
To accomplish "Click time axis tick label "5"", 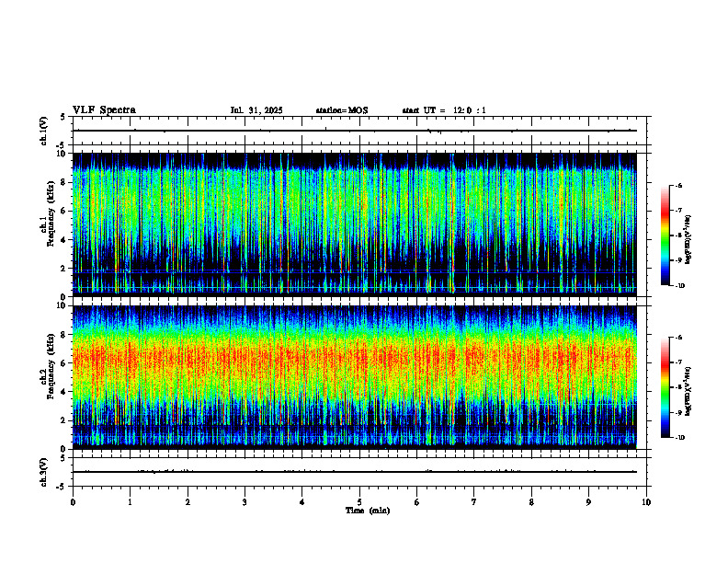I will tap(359, 502).
